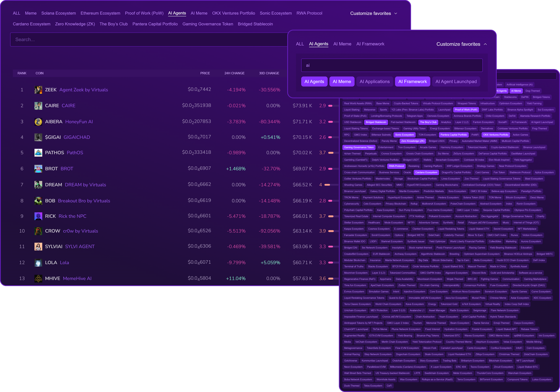The width and height of the screenshot is (560, 392).
Task: Collapse Customize favorites in the popup panel
Action: tap(462, 44)
